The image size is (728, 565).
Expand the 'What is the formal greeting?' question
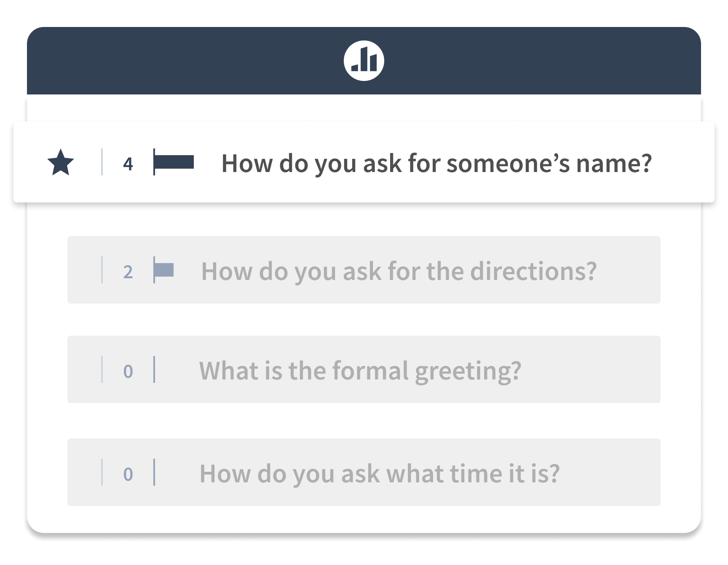361,370
